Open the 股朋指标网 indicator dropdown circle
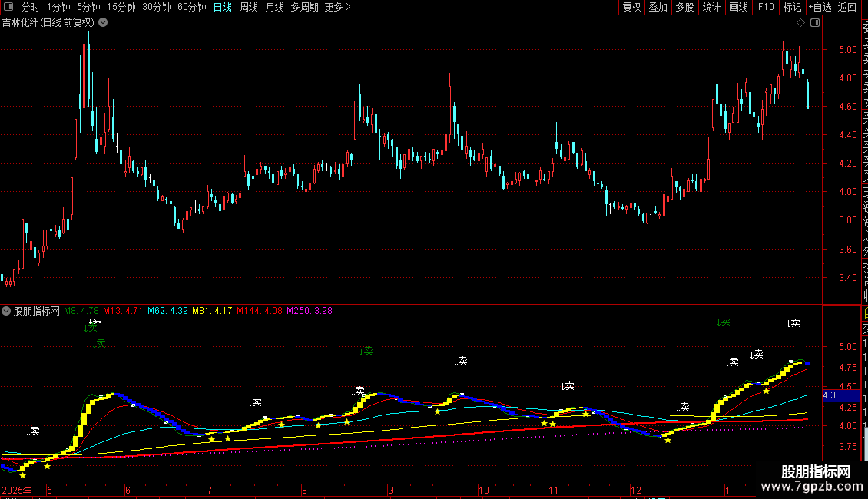Screen dimensions: 868x499 point(6,311)
